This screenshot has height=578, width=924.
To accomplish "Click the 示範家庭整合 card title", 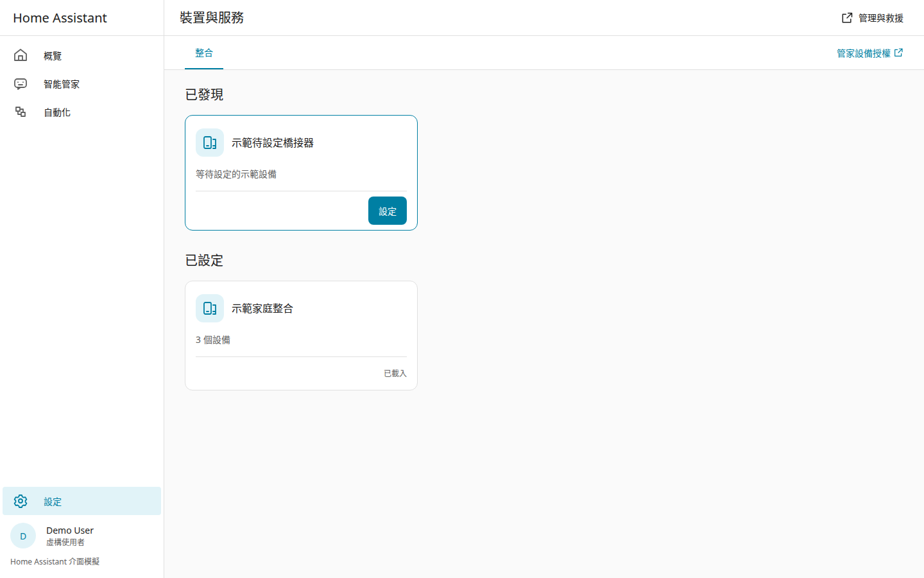I will point(262,308).
